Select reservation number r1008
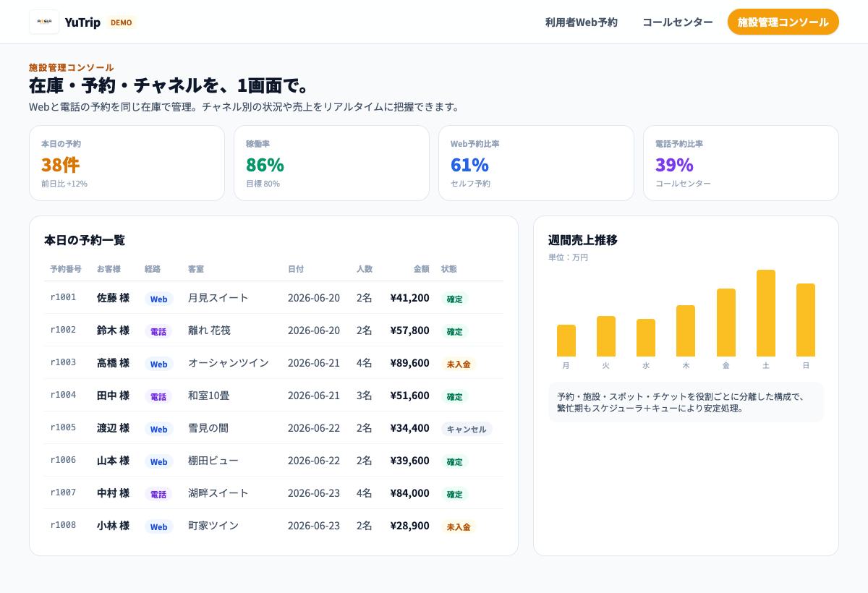 click(63, 525)
